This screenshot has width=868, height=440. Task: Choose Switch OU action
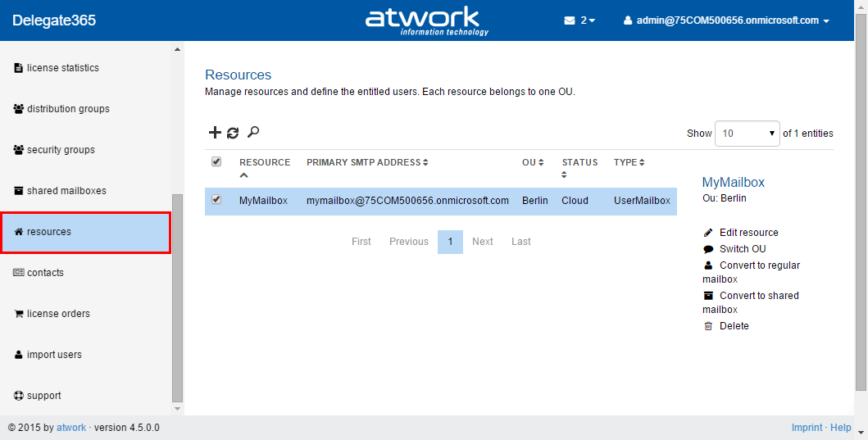[x=743, y=249]
